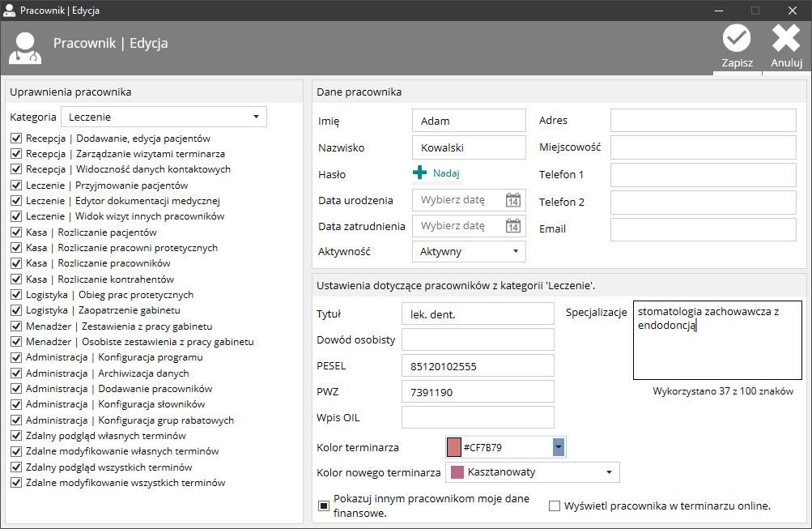Click the Telefon 2 input field
The image size is (812, 529).
pyautogui.click(x=704, y=202)
